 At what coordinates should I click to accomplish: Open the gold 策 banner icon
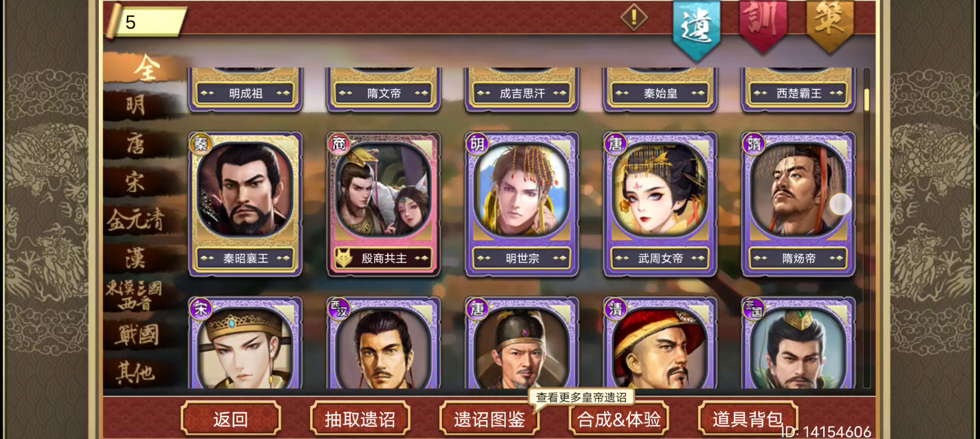tap(829, 24)
